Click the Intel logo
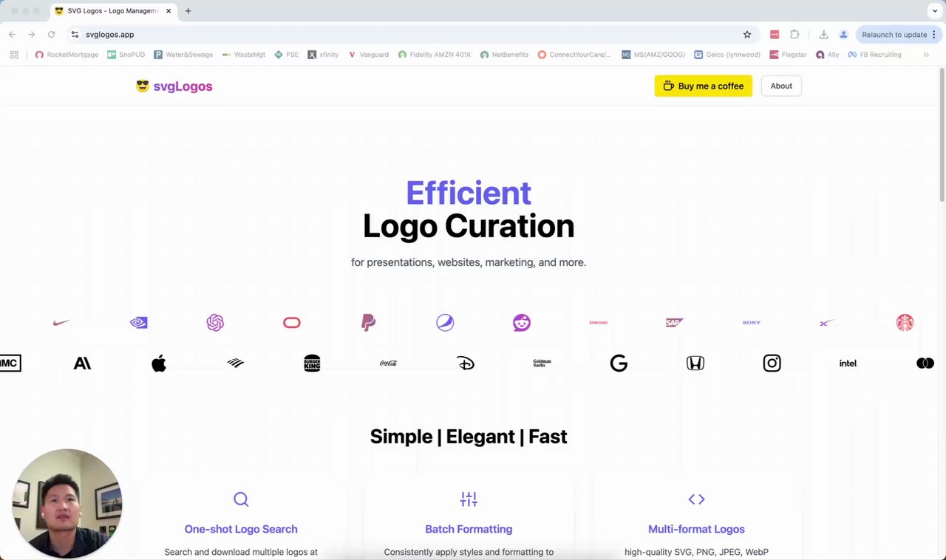Viewport: 946px width, 560px height. (848, 363)
